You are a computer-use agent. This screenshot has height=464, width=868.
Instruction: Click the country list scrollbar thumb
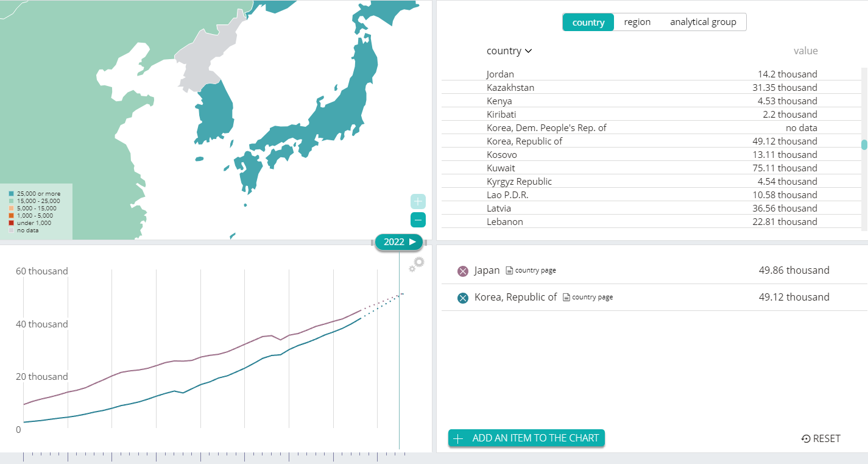click(x=864, y=145)
